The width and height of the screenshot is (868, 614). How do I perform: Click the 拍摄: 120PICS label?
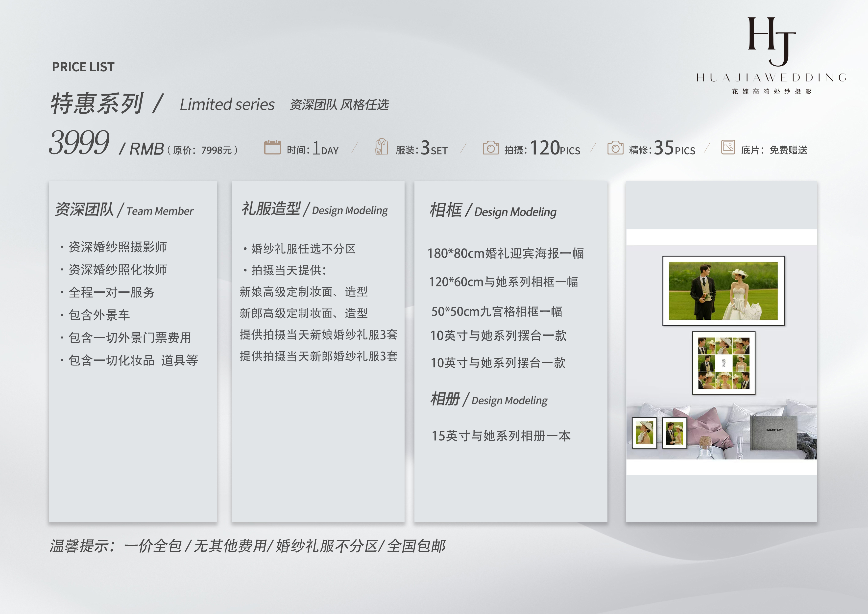(x=542, y=148)
